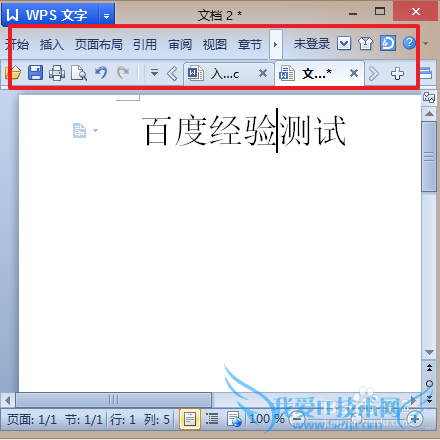Open the 审阅 ribbon tab
Viewport: 440px width, 440px height.
[x=180, y=44]
